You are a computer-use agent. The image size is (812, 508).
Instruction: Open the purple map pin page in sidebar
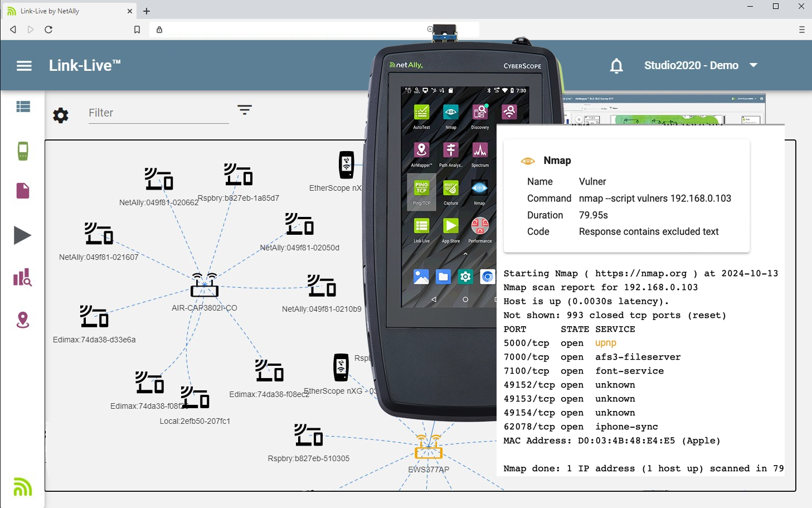coord(23,320)
